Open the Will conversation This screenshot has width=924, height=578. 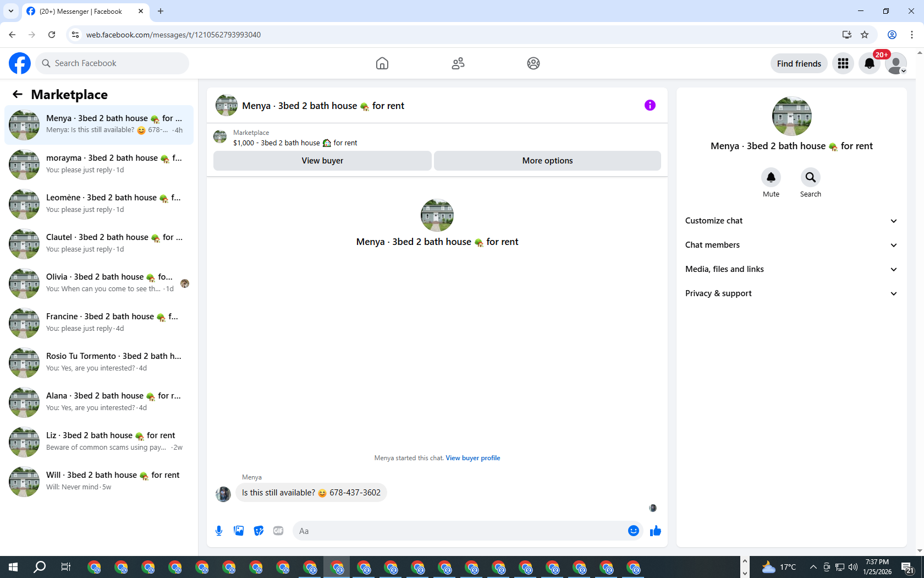[x=99, y=482]
